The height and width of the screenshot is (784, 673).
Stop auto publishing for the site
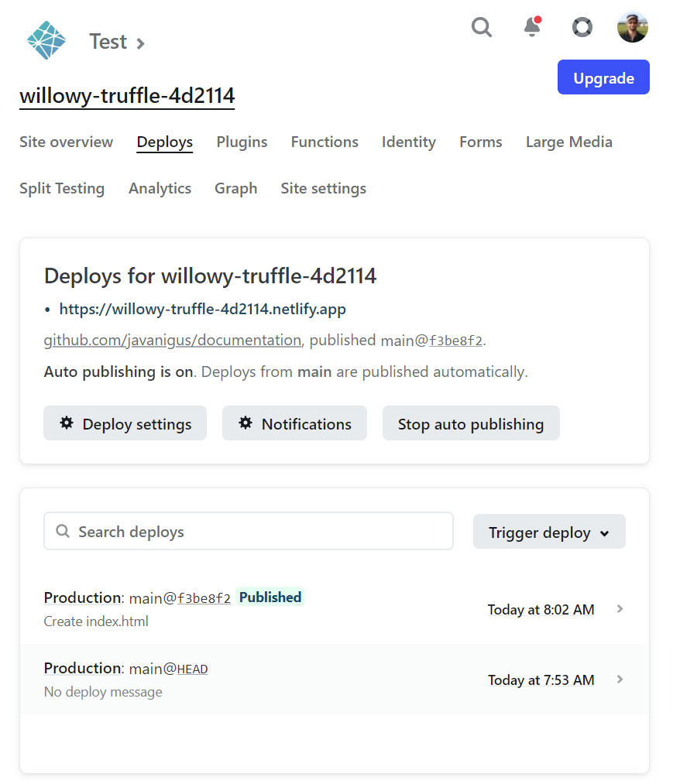click(471, 423)
